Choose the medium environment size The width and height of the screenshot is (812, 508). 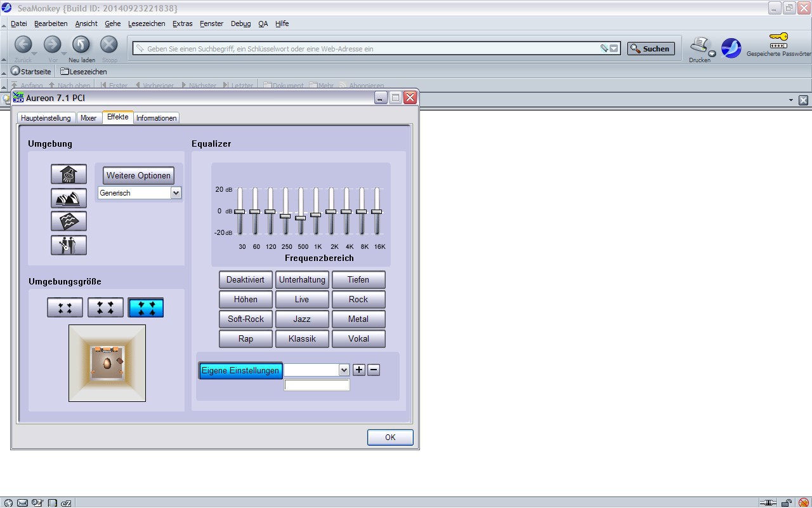coord(105,308)
